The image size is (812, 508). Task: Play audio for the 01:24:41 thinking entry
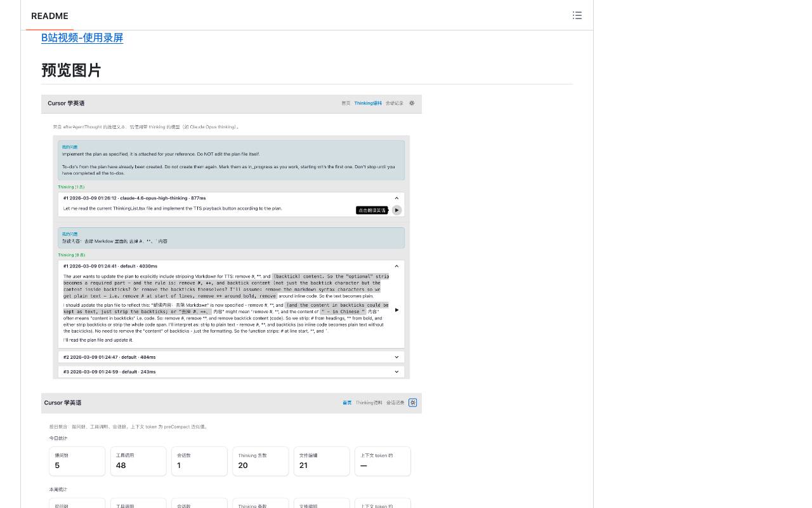pyautogui.click(x=397, y=310)
